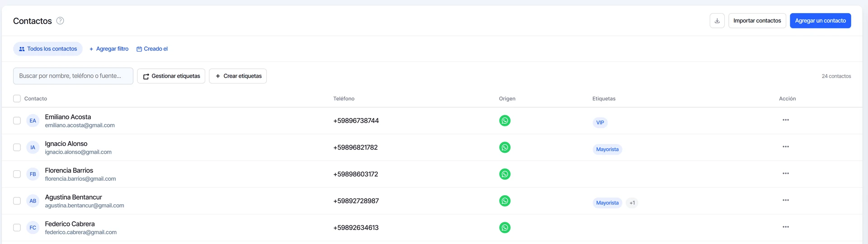
Task: Click the Mayorista tag on Agustina Bentancur
Action: (x=607, y=203)
